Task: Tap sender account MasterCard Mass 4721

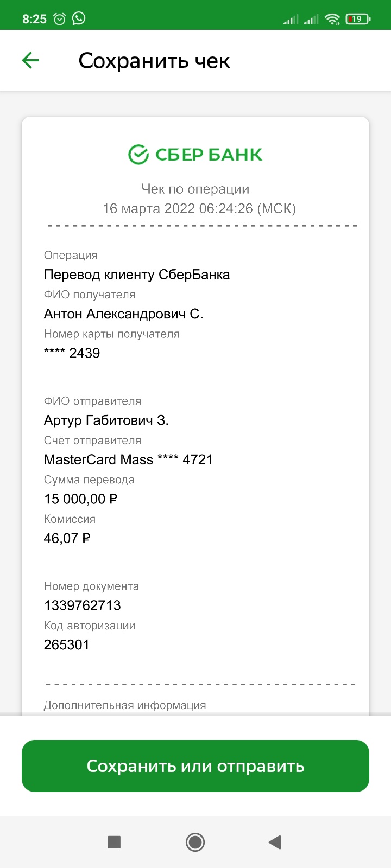Action: pos(128,459)
